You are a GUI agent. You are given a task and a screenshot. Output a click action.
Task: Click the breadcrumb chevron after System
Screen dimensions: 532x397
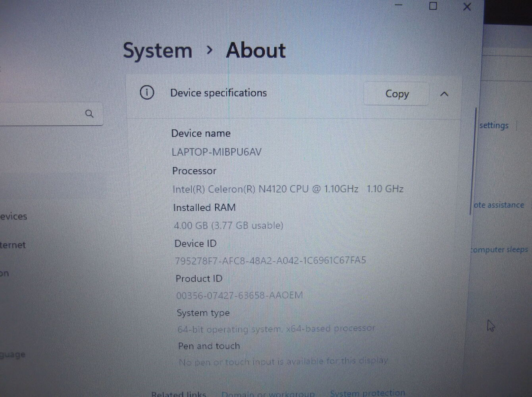point(210,50)
